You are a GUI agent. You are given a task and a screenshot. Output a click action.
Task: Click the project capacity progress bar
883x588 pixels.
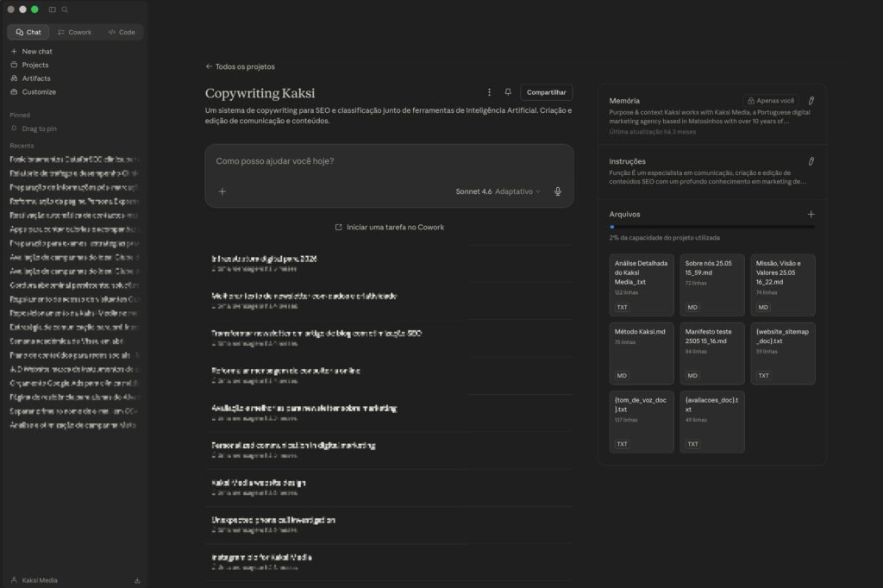(711, 227)
